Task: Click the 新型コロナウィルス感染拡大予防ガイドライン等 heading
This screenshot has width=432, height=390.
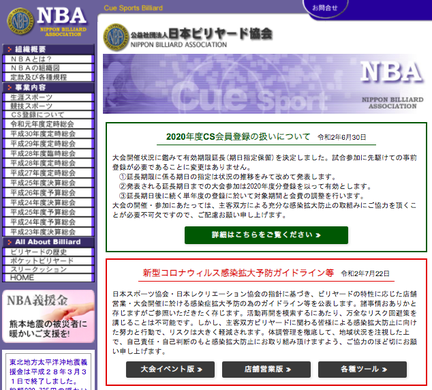Action: (238, 273)
